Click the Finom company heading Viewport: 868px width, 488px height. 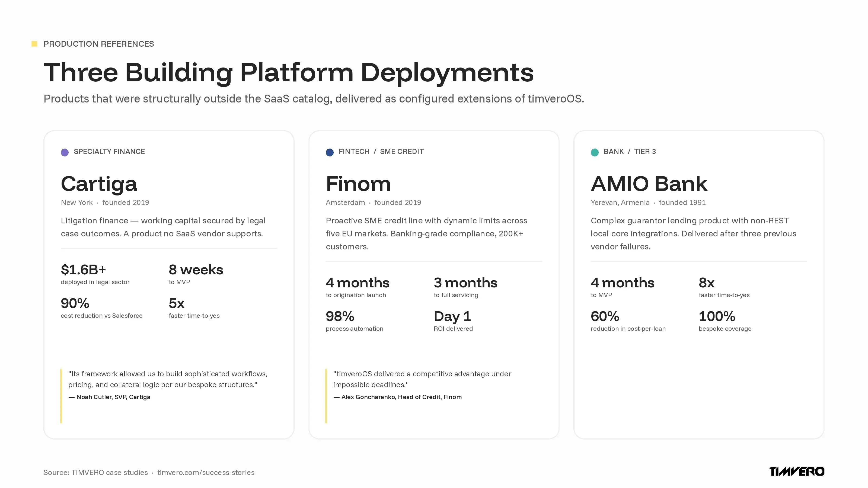click(x=358, y=184)
